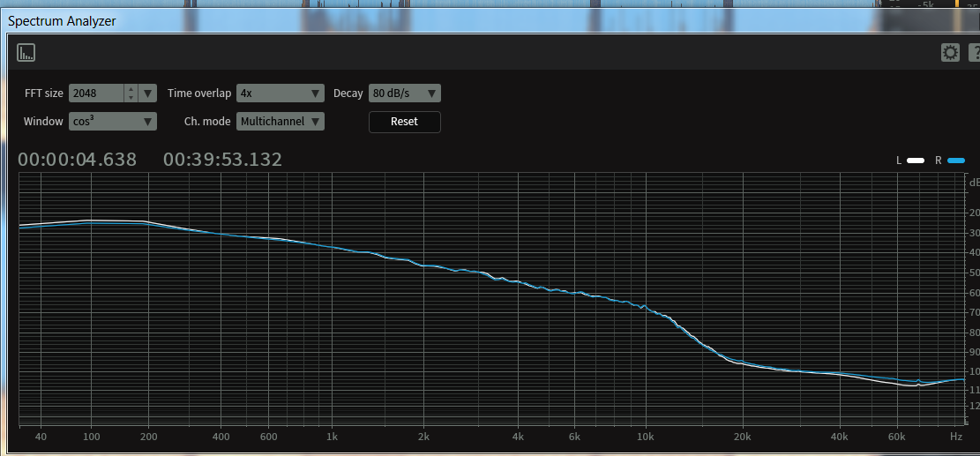Open the Decay 80 dB/s dropdown
The width and height of the screenshot is (980, 456).
click(x=404, y=93)
